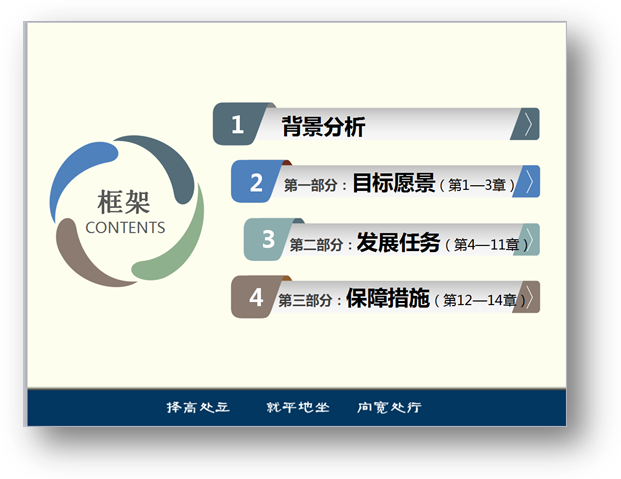621x479 pixels.
Task: Select the green swirl segment of the logo
Action: pyautogui.click(x=176, y=246)
